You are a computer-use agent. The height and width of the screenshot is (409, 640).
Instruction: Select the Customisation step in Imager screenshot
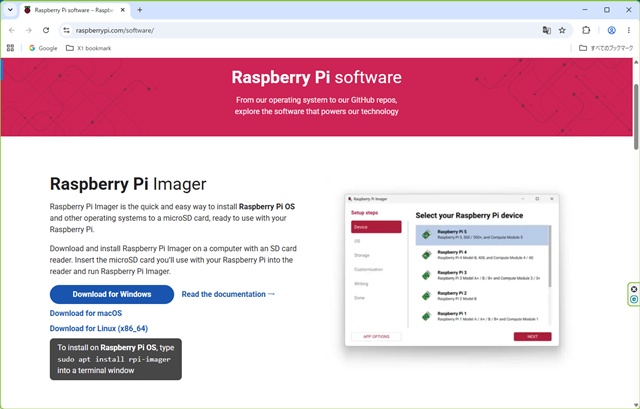[368, 269]
